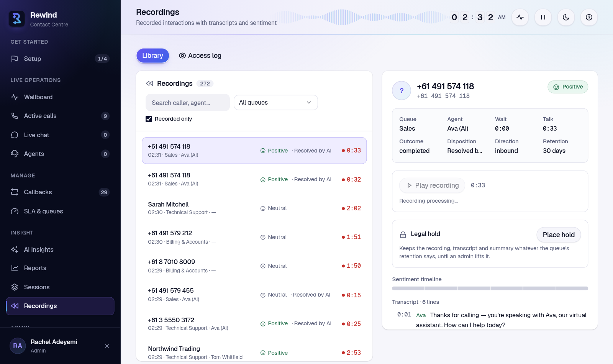This screenshot has height=364, width=613.
Task: Click the rewind icon beside Recordings heading
Action: click(x=149, y=84)
